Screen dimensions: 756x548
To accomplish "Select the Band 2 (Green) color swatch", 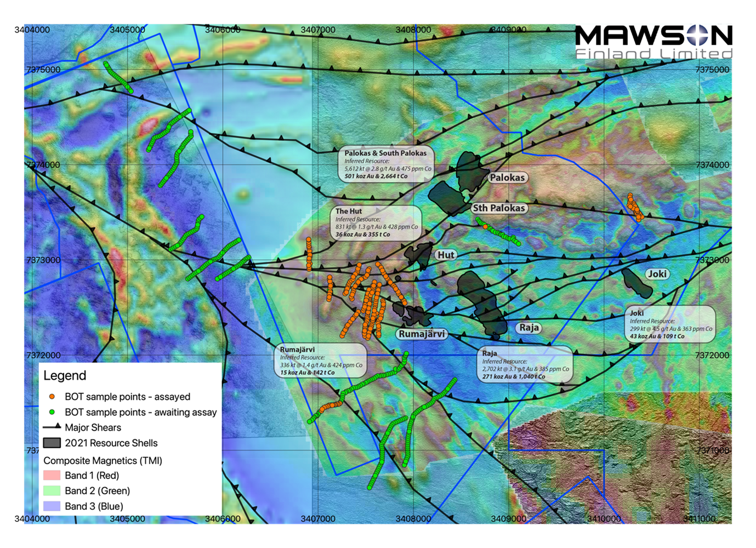I will coord(52,490).
